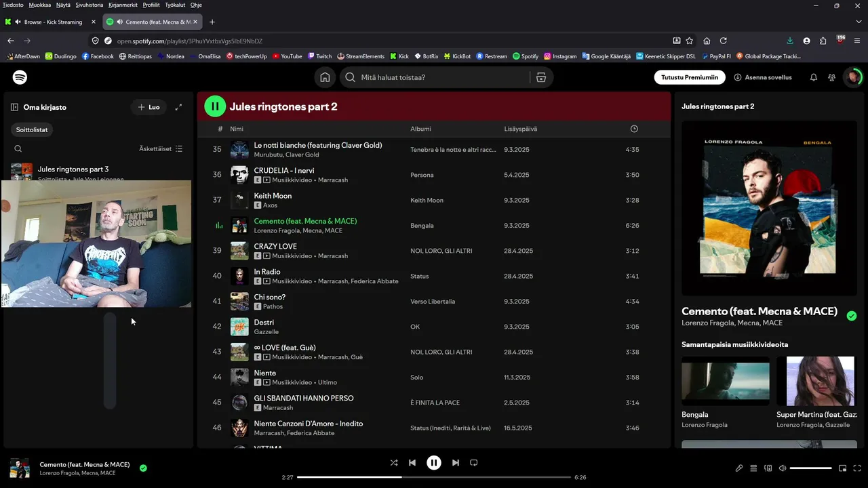Click the Tutustu Premiumiin button
Viewport: 868px width, 488px height.
[690, 77]
